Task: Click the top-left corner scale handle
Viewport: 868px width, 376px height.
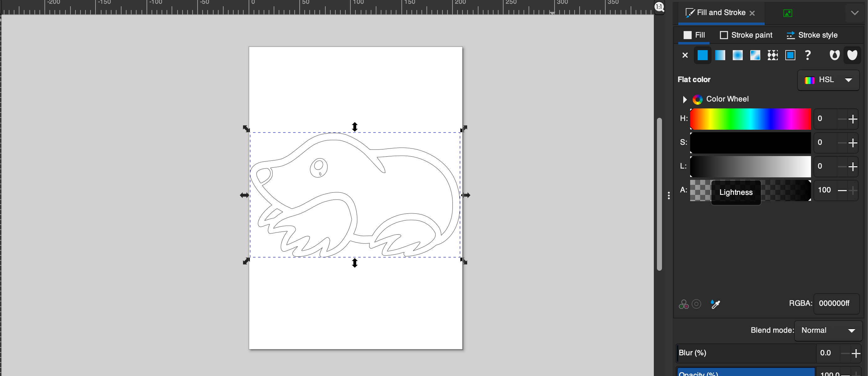Action: [x=246, y=128]
